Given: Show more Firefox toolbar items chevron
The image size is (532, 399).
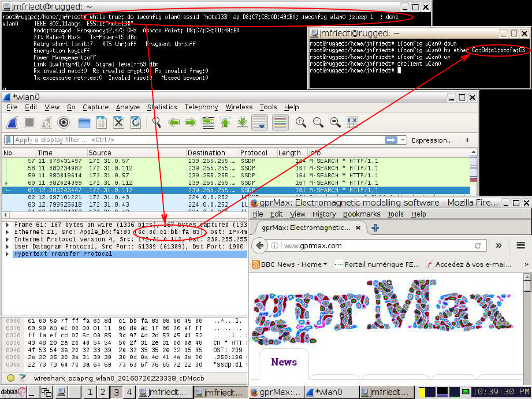Looking at the screenshot, I should [x=498, y=245].
